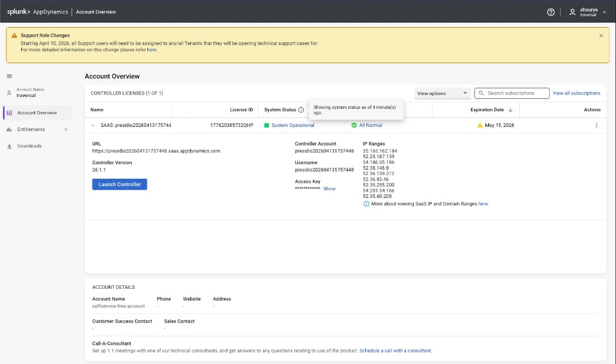Click the info icon next to SaaS IP ranges note
Image resolution: width=616 pixels, height=364 pixels.
click(366, 204)
